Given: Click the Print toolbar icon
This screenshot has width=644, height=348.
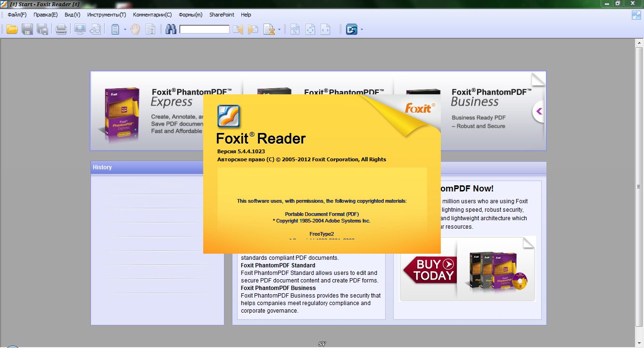Looking at the screenshot, I should click(61, 30).
